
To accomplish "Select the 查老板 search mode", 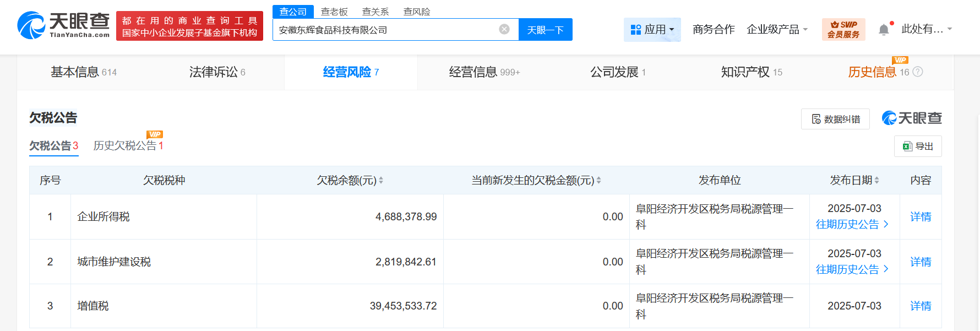I will pyautogui.click(x=334, y=12).
